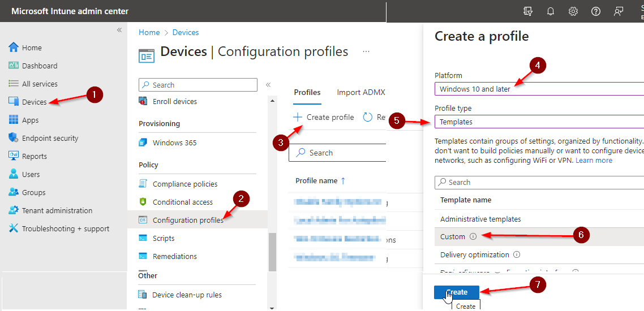Open notifications bell in header
Screen dimensions: 644x311
pyautogui.click(x=551, y=11)
